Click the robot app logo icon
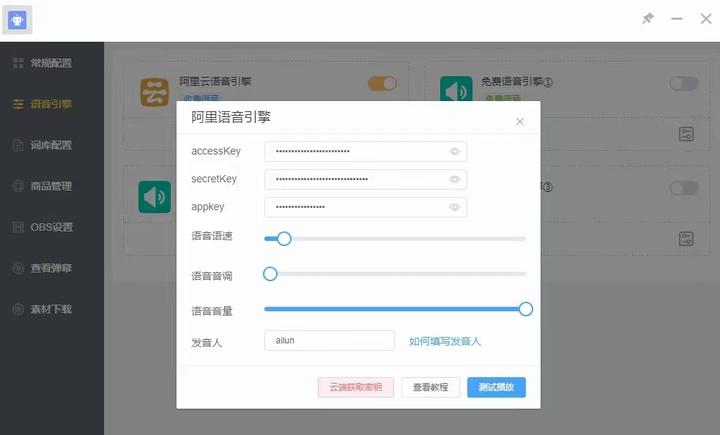This screenshot has width=720, height=435. click(17, 20)
